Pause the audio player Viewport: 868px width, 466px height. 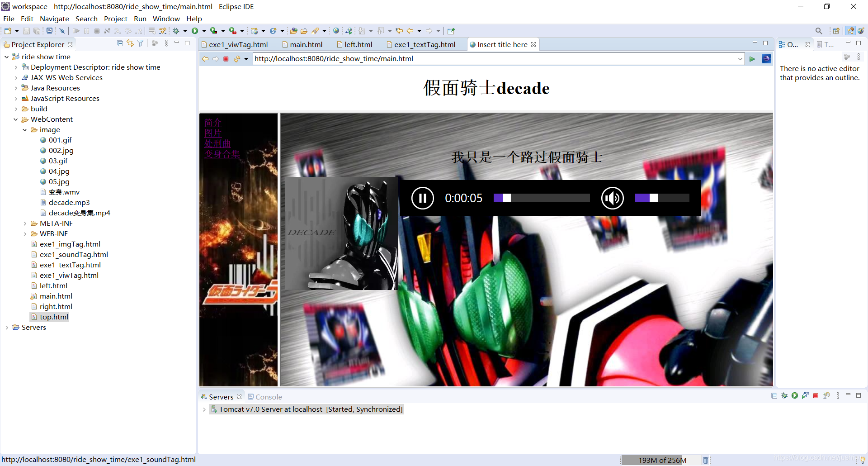(x=423, y=198)
